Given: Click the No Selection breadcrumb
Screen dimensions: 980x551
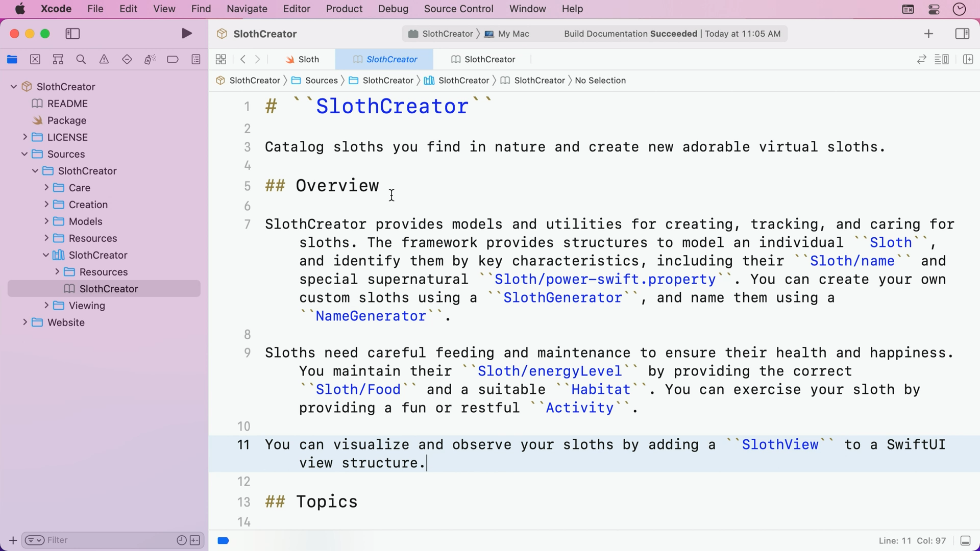Looking at the screenshot, I should pos(600,81).
